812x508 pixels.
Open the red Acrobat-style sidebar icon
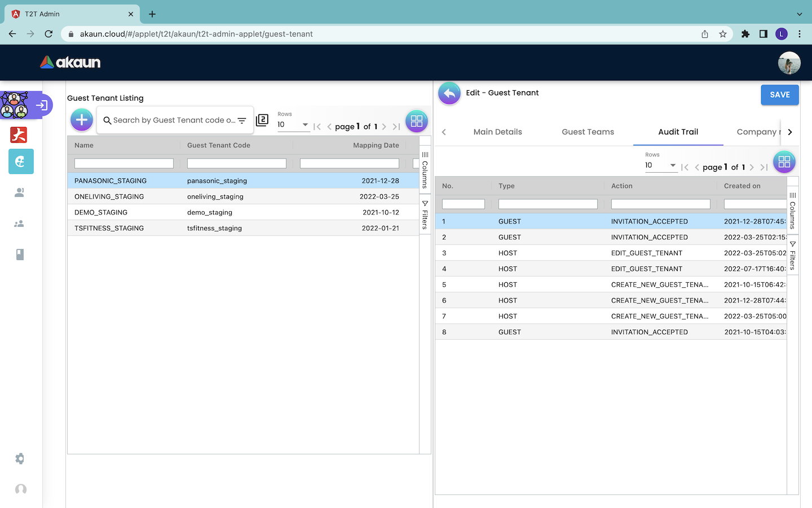pos(19,135)
